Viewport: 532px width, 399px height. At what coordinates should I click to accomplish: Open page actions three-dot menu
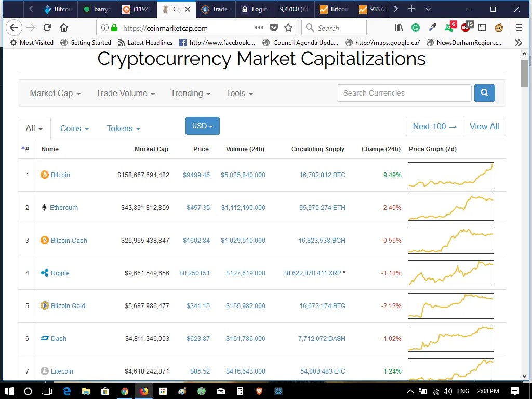point(259,28)
